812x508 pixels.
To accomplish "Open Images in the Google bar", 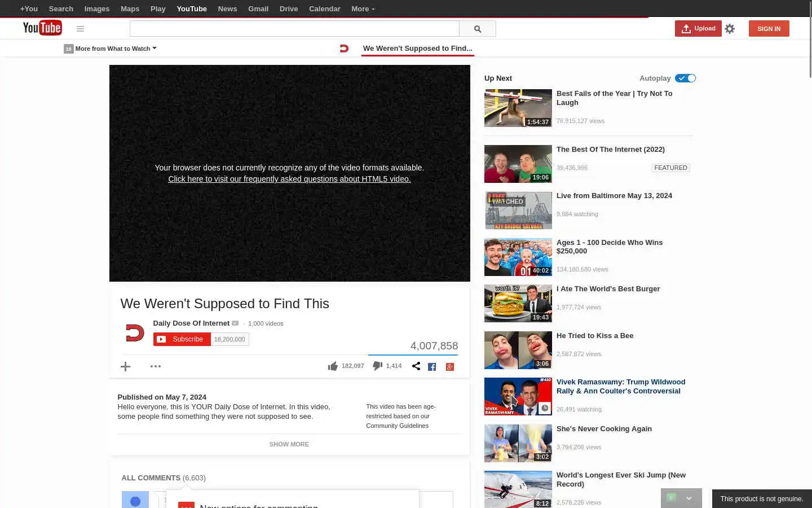I will click(x=97, y=9).
